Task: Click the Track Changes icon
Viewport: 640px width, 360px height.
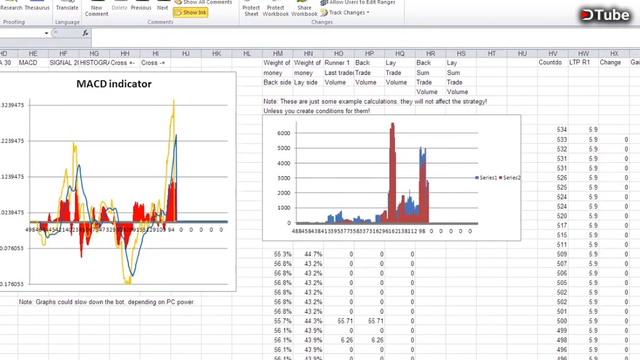Action: click(324, 13)
